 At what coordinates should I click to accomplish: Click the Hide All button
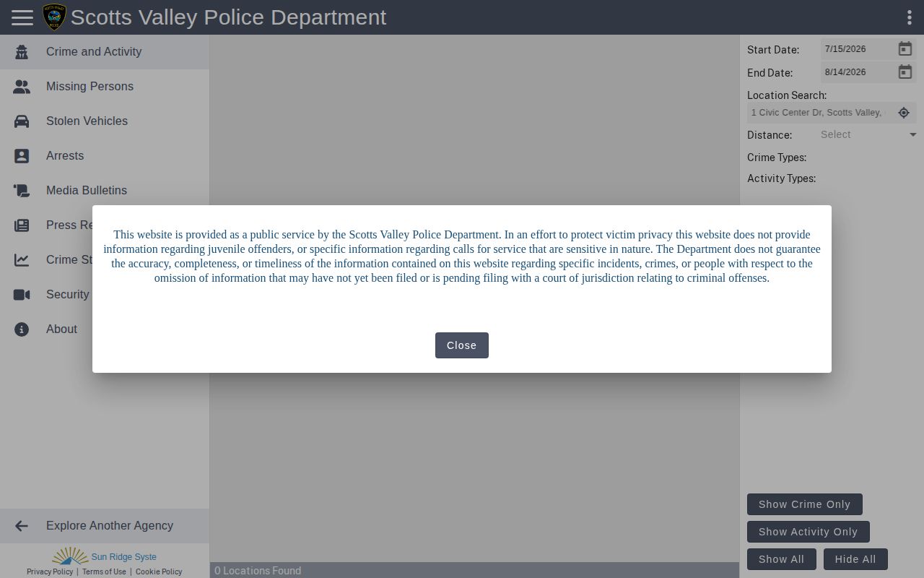pos(855,559)
